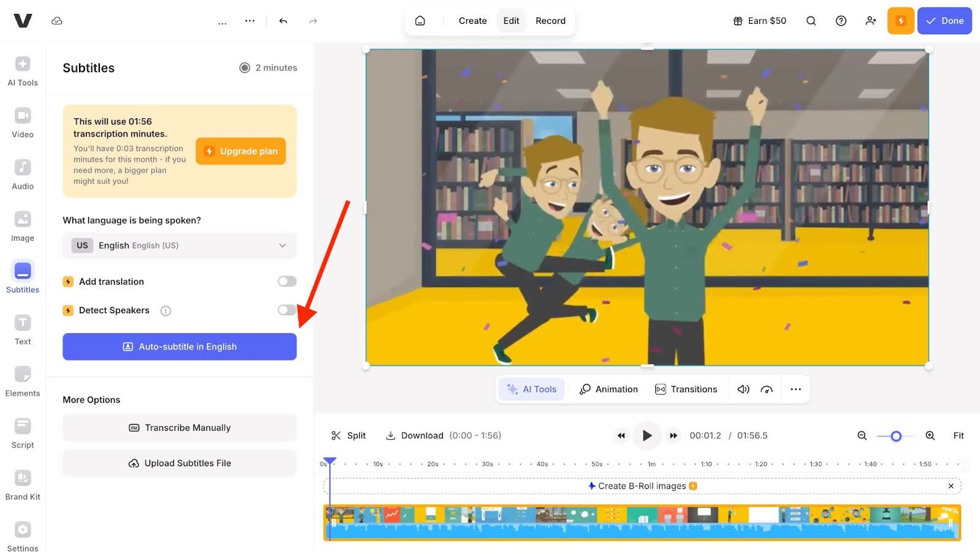Dismiss the Create B-Roll images bar
This screenshot has height=552, width=980.
coord(951,486)
